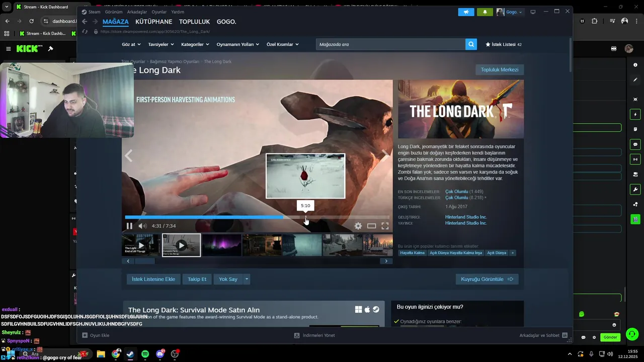Open Steam announcements megaphone button

466,12
